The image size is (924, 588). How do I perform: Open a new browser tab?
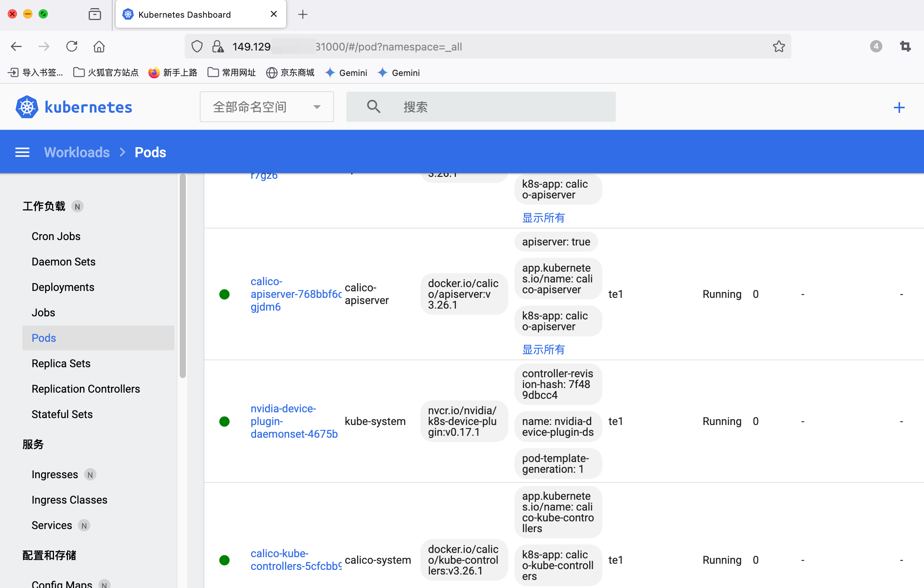click(303, 15)
